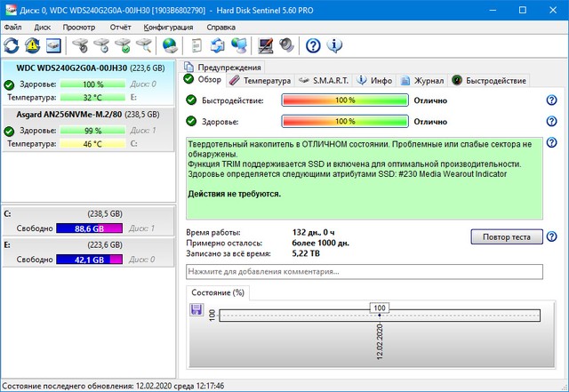Click the report document toolbar icon
The height and width of the screenshot is (392, 569).
195,45
